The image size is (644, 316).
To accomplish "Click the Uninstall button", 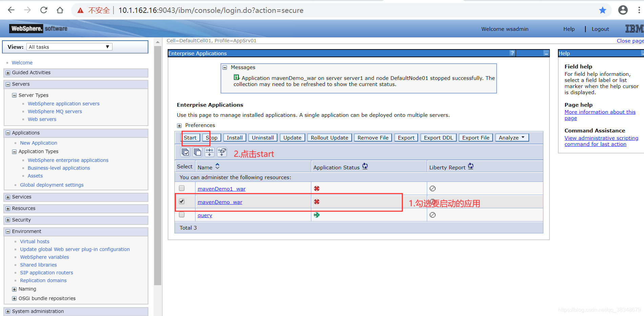I will point(263,138).
